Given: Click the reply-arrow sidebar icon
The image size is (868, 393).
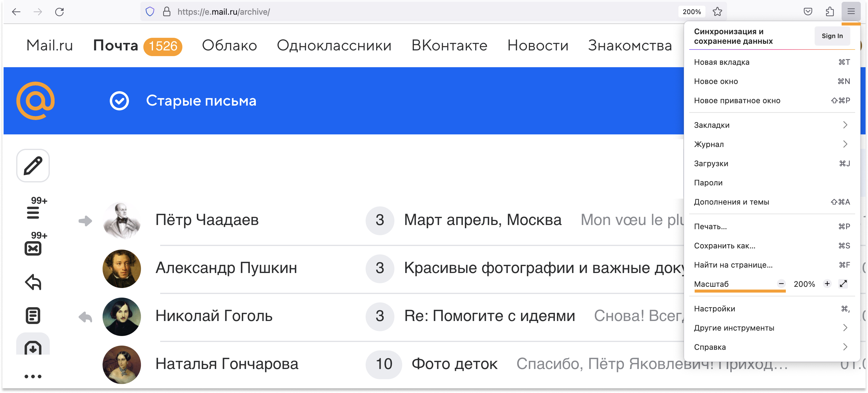Looking at the screenshot, I should (x=33, y=282).
